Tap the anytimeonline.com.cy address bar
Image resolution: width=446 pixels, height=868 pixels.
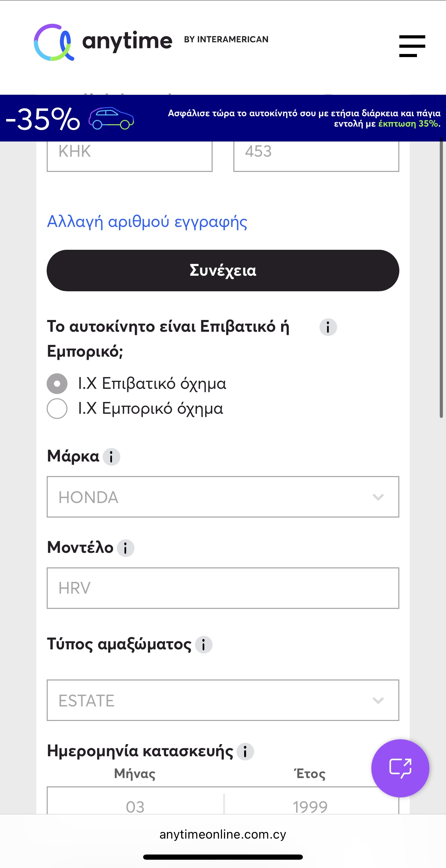click(x=223, y=834)
